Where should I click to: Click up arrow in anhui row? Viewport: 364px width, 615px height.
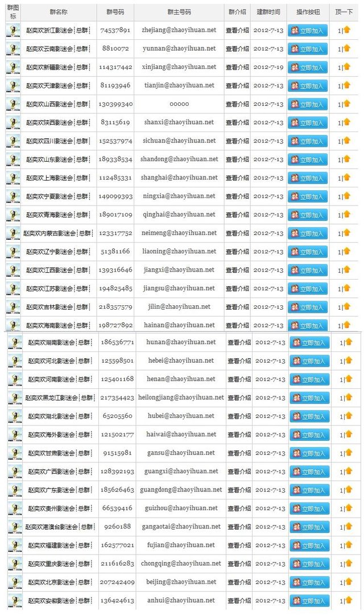(x=349, y=600)
